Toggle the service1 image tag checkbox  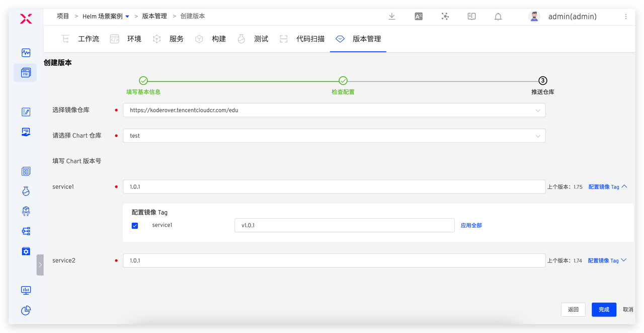(135, 226)
